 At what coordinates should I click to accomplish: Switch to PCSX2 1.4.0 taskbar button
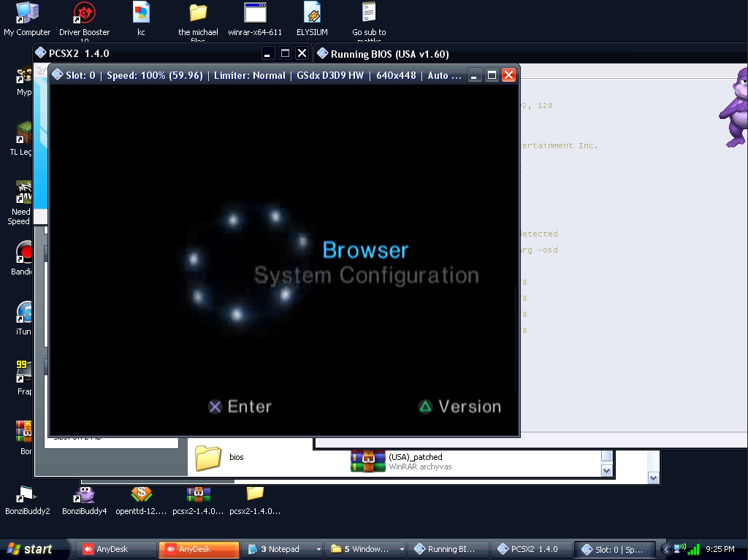(532, 549)
